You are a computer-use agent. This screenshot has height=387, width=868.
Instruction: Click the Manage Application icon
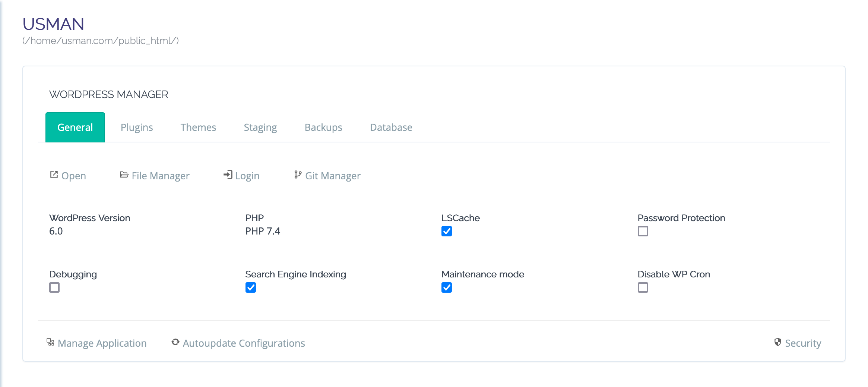coord(50,342)
